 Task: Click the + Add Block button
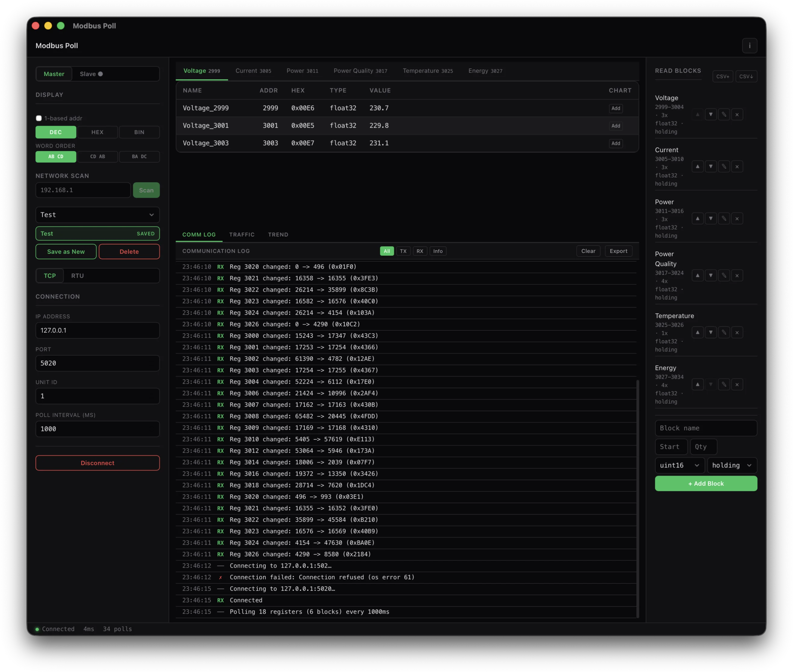click(x=706, y=483)
